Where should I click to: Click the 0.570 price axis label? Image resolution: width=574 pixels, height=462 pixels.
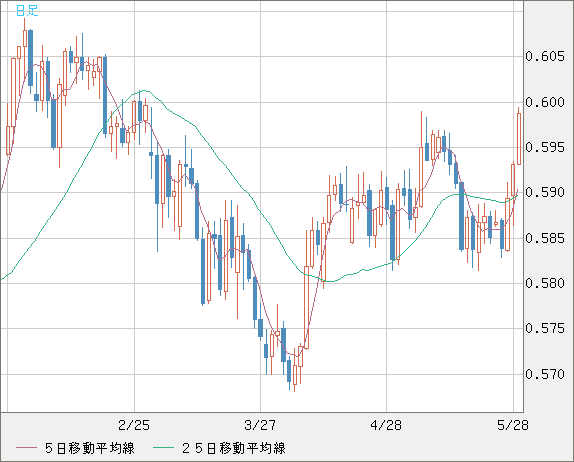(545, 374)
